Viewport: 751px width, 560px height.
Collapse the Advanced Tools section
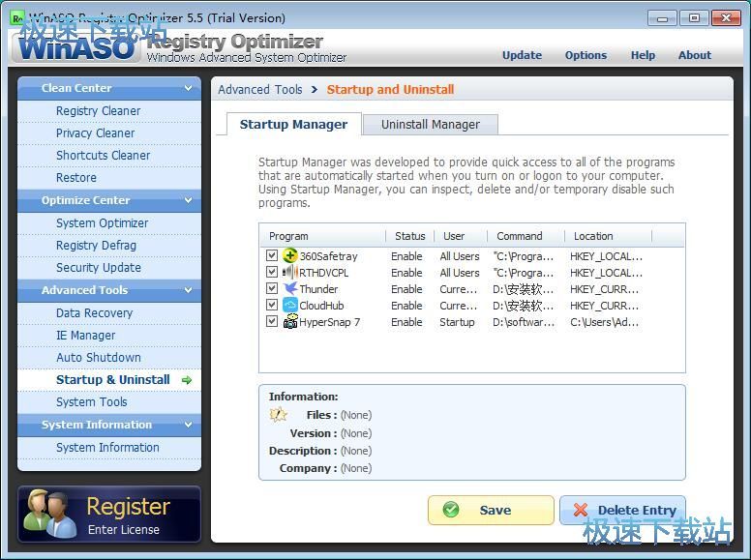pos(188,290)
